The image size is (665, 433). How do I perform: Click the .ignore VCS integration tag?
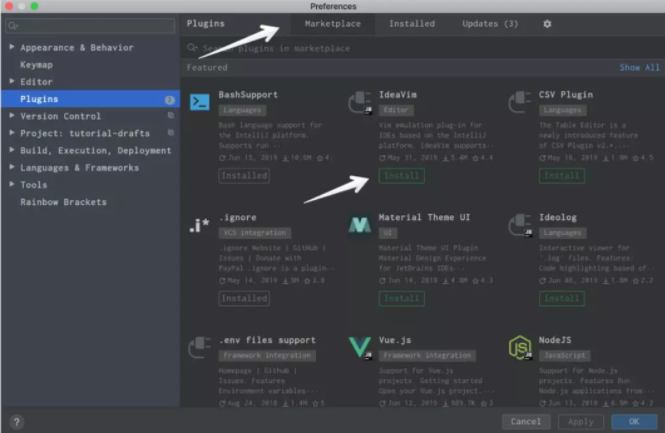(254, 233)
